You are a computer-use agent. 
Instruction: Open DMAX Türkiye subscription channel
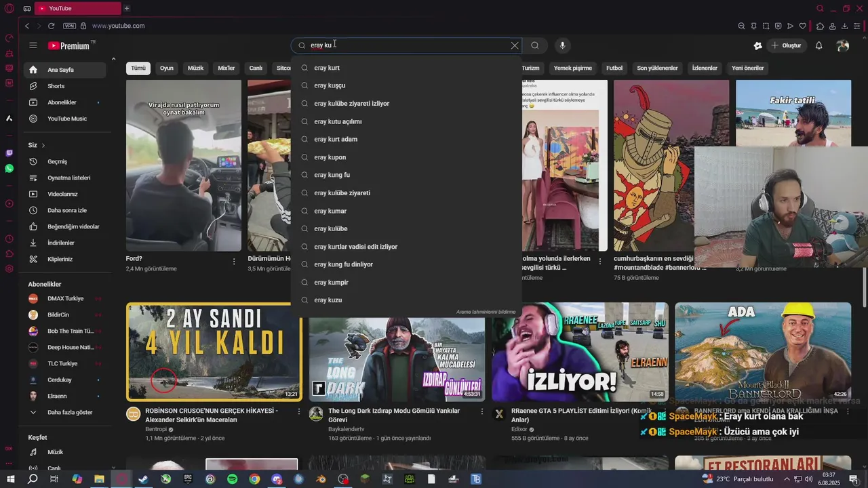[64, 298]
